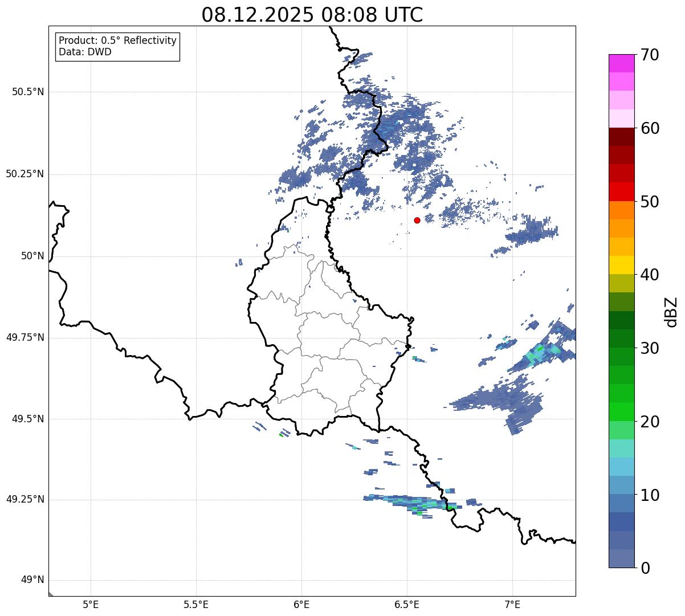Screen dimensions: 685x616
Task: Click the title 08.12.2025 08:08 UTC
Action: coord(312,15)
